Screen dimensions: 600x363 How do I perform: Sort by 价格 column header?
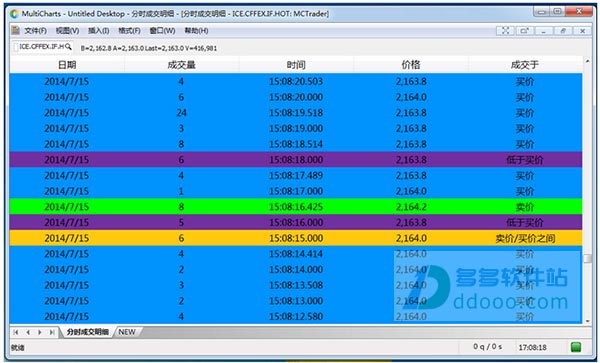tap(411, 65)
